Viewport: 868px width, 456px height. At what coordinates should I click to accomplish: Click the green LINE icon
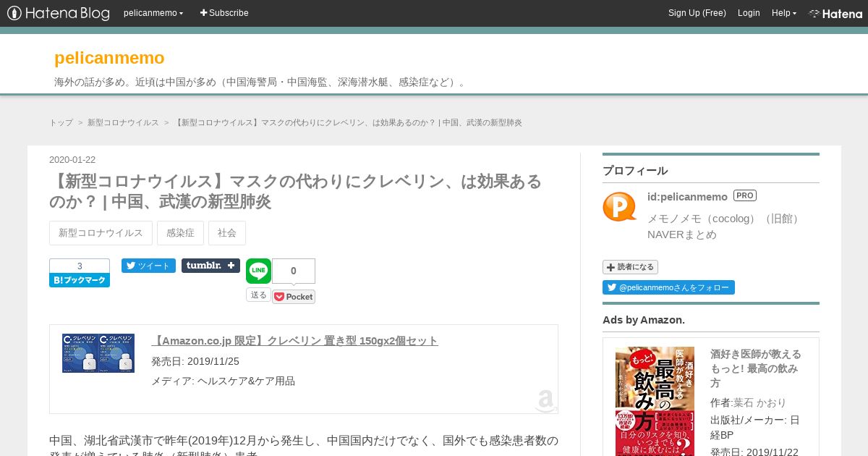258,271
